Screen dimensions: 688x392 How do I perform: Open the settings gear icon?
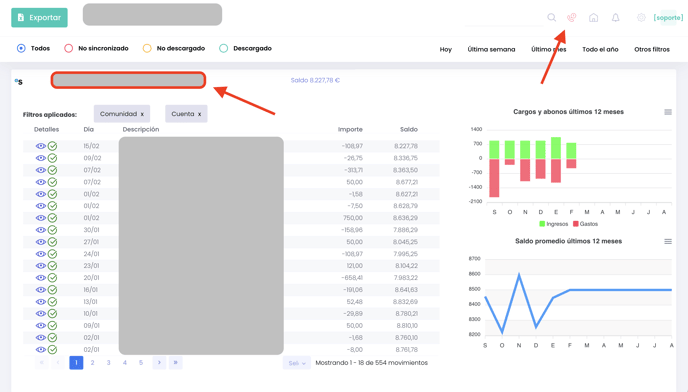(x=641, y=18)
